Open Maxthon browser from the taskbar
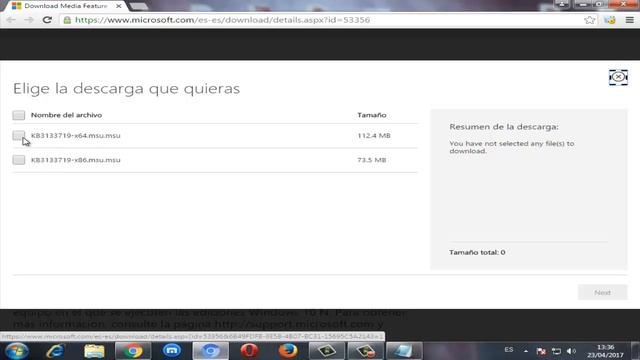This screenshot has width=640, height=360. click(172, 351)
